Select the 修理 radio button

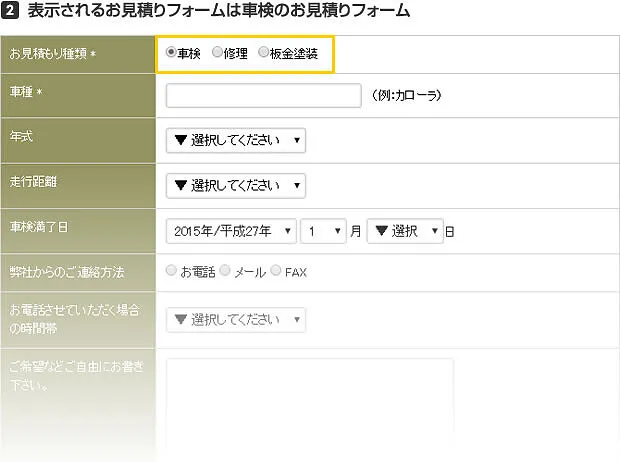pyautogui.click(x=217, y=52)
